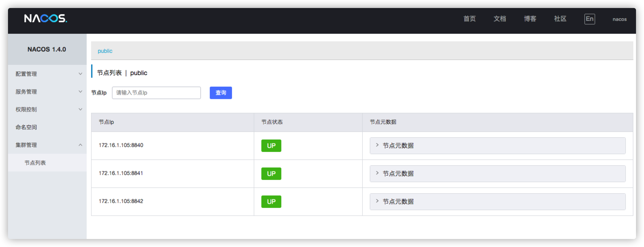The height and width of the screenshot is (247, 644).
Task: Focus the 节点Ip input field
Action: coord(156,93)
